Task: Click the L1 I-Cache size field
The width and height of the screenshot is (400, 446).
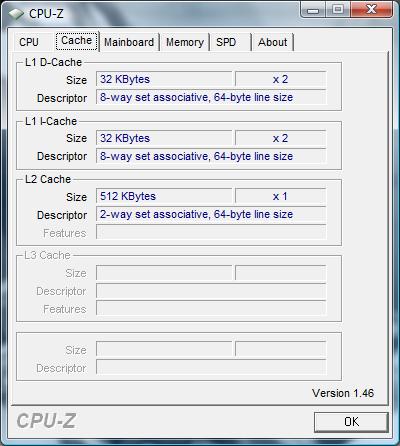Action: 164,138
